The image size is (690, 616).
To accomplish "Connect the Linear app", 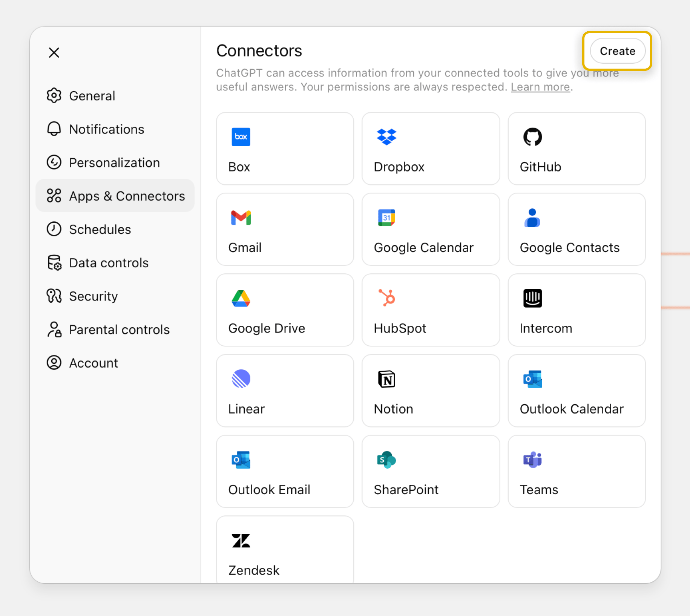I will tap(285, 391).
